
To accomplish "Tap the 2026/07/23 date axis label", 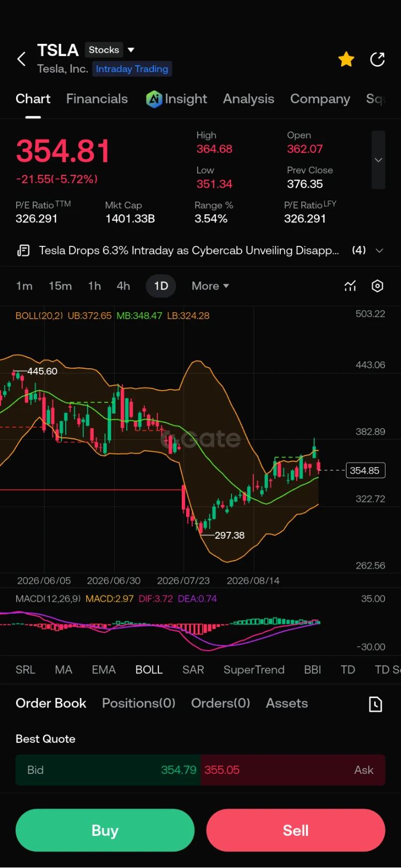I will point(183,580).
